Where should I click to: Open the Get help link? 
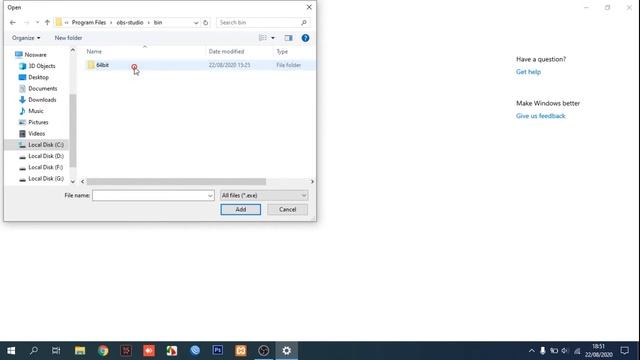click(528, 72)
